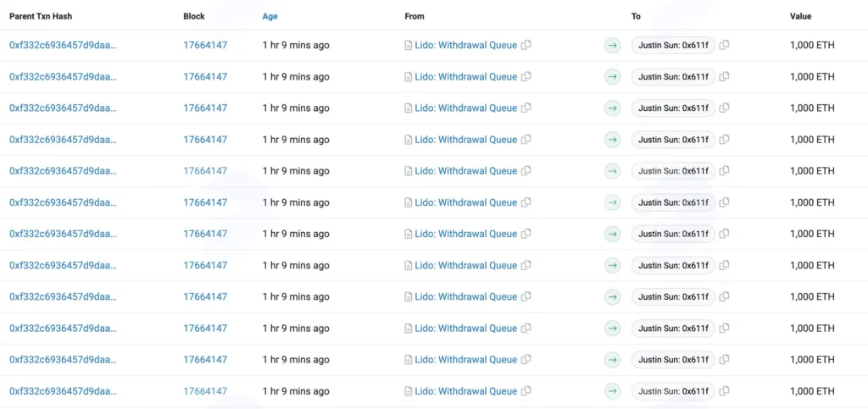Viewport: 868px width, 409px height.
Task: Select the Justin Sun: 0x611f tag in the last row
Action: pos(673,391)
